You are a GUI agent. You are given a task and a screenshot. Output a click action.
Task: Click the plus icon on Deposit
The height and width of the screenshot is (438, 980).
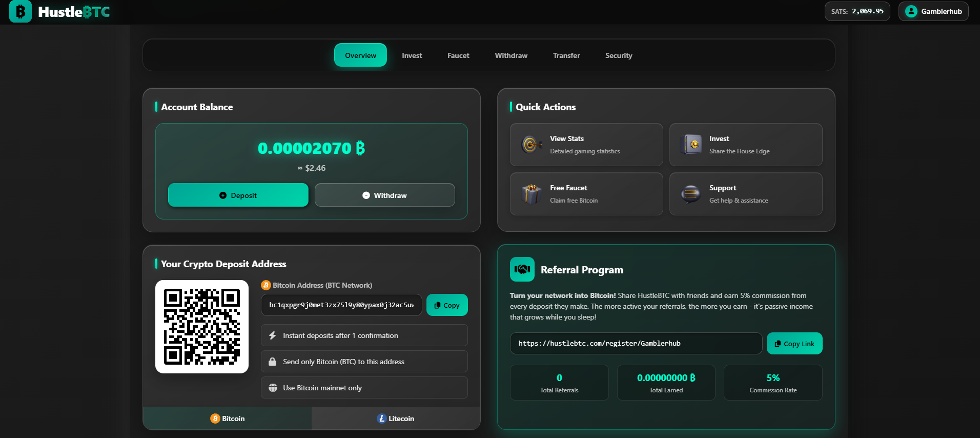tap(223, 195)
